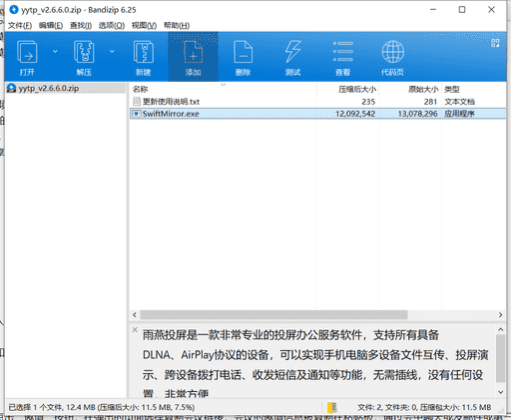Click the status text 已选择 1 个文件
The width and height of the screenshot is (511, 420).
tap(36, 407)
